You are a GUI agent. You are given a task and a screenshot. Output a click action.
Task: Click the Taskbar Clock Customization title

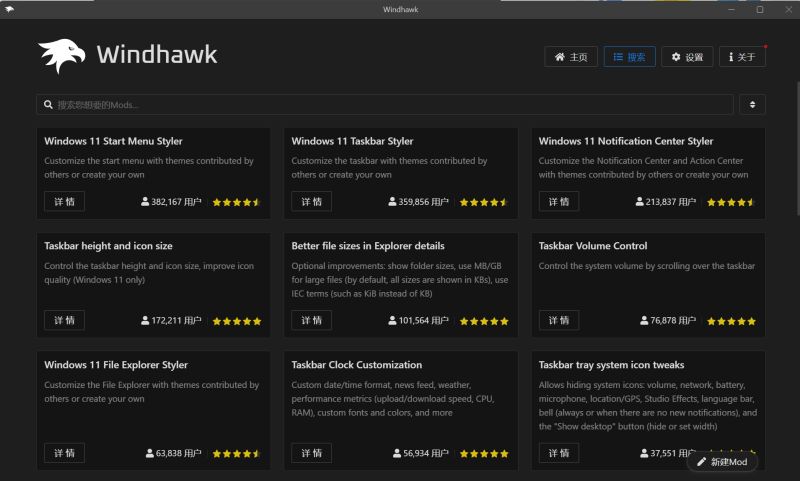coord(357,365)
